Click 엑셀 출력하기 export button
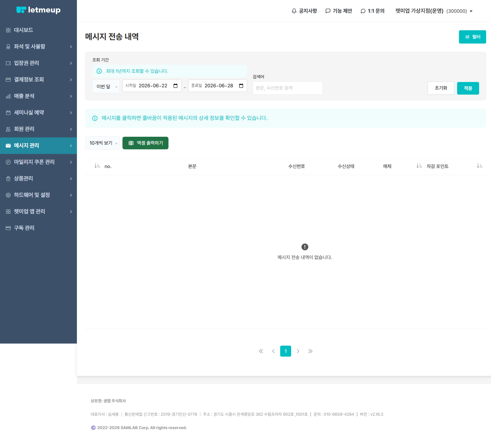 [x=146, y=143]
